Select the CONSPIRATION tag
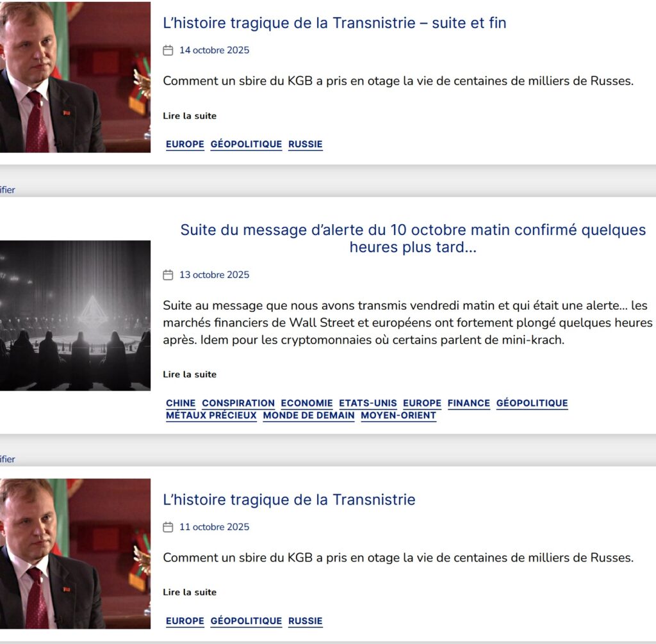656x644 pixels. tap(238, 403)
